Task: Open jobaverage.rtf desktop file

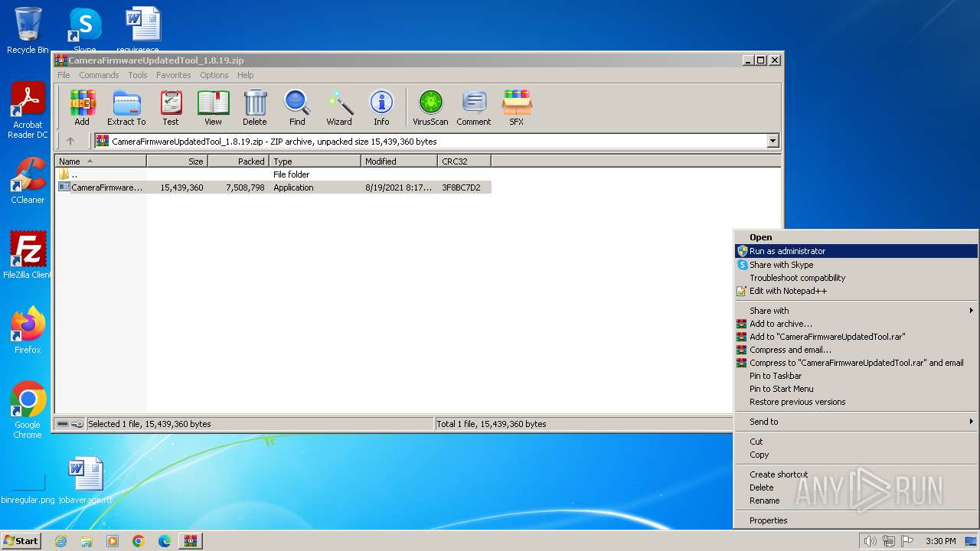Action: click(86, 481)
